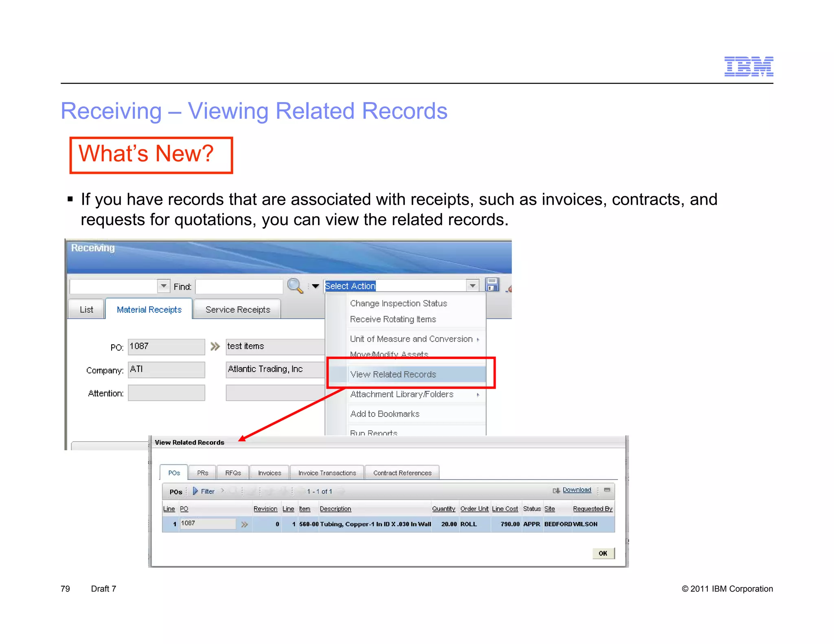Open the Invoices tab in dialog
The height and width of the screenshot is (644, 834).
click(x=270, y=473)
